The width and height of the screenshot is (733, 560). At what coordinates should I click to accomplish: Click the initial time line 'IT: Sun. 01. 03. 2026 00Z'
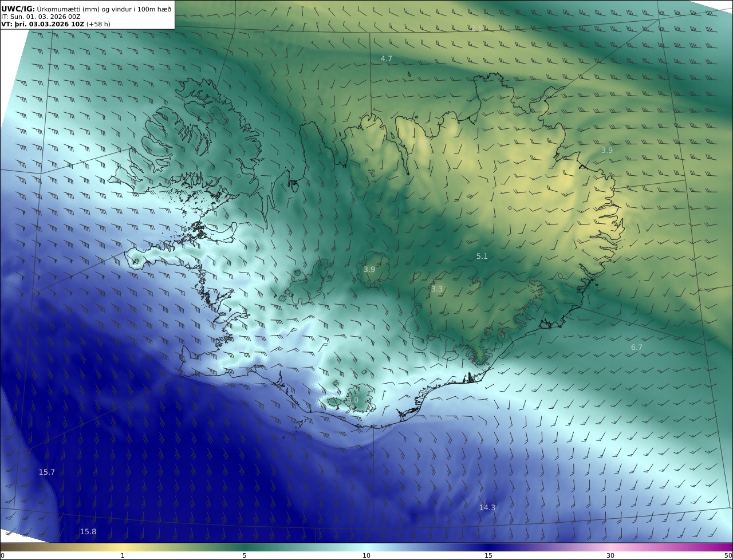[x=41, y=17]
